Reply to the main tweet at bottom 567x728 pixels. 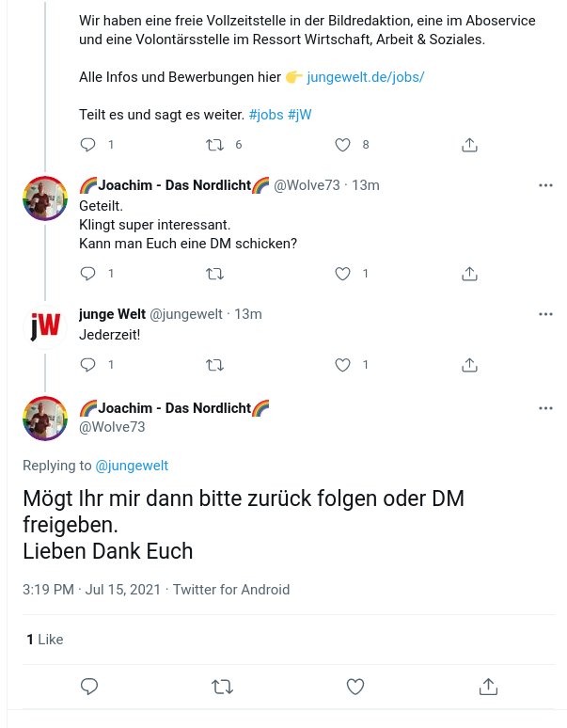pyautogui.click(x=89, y=687)
